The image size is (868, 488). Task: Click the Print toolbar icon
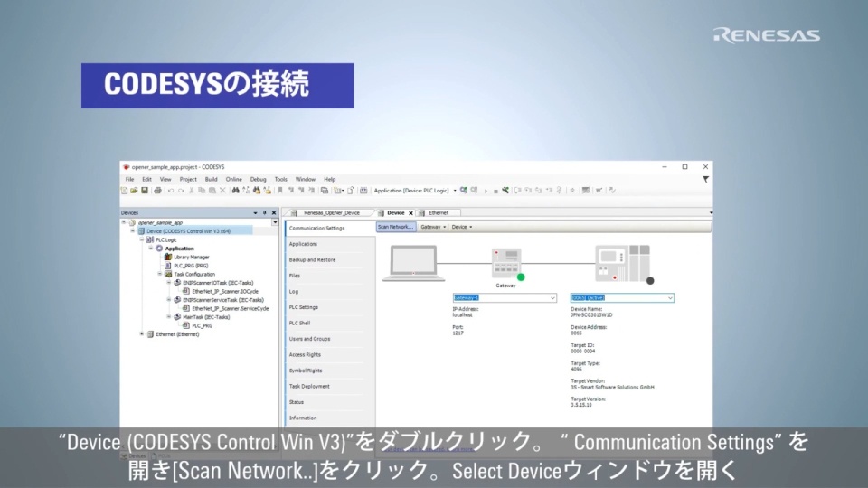(x=157, y=191)
